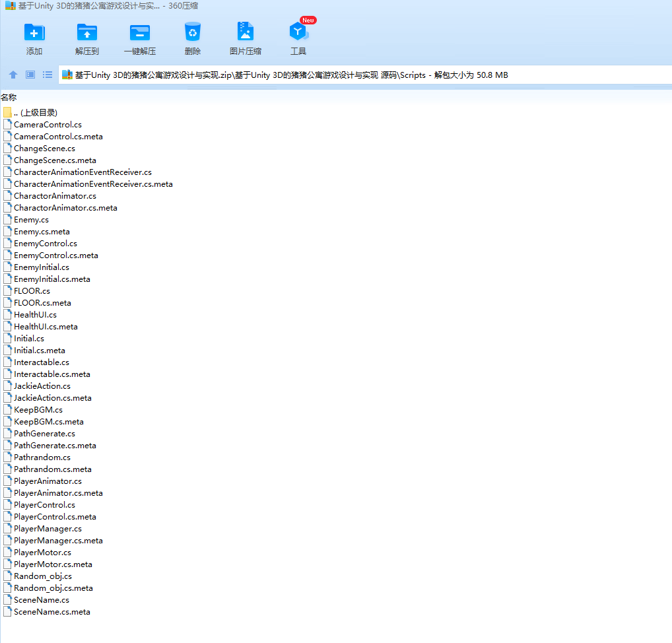Select the file name KeepBGM.cs.meta
This screenshot has width=672, height=643.
[49, 422]
